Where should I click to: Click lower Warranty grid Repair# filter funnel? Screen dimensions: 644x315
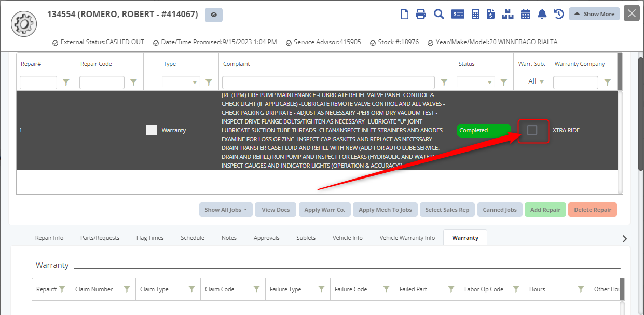pyautogui.click(x=62, y=289)
